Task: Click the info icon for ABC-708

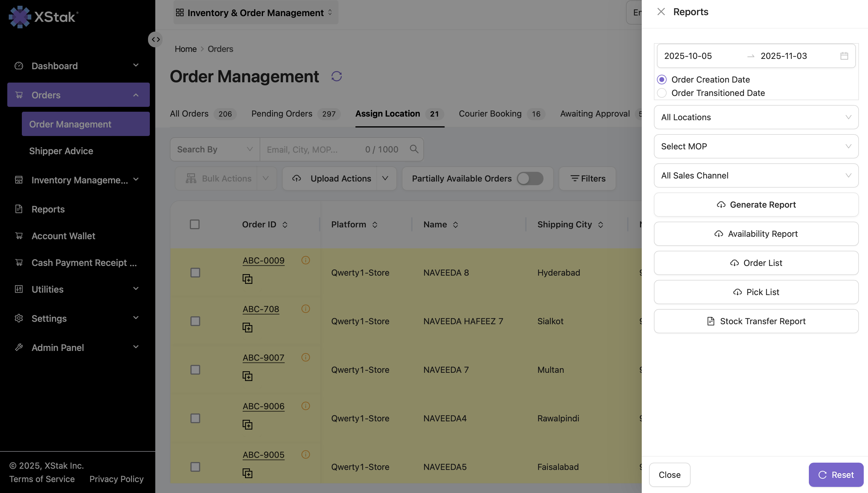Action: click(x=305, y=309)
